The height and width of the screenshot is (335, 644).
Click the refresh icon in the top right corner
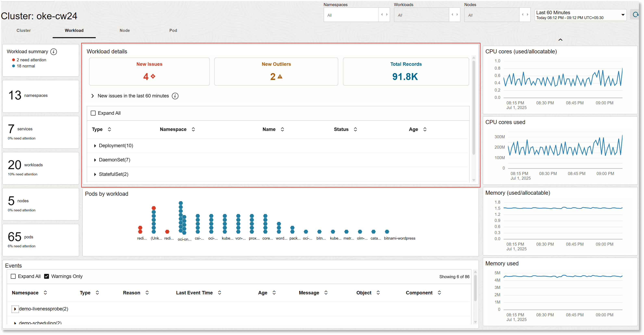636,14
